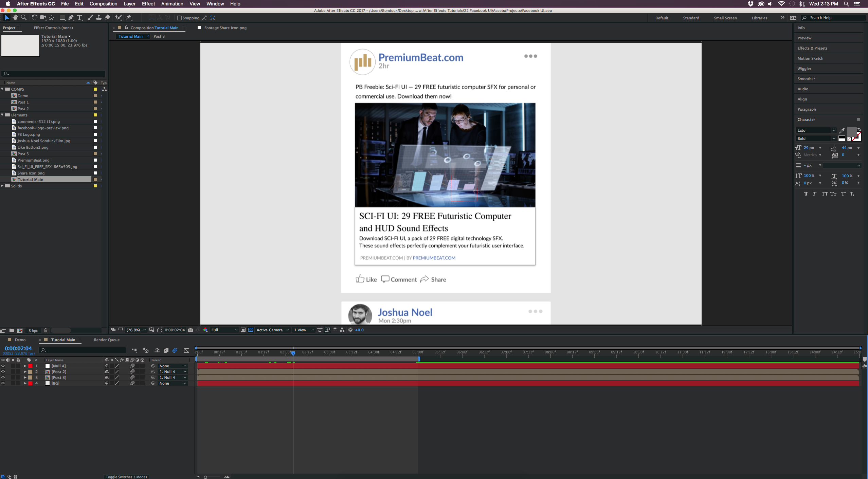868x479 pixels.
Task: Solo lock the [Null 4] layer
Action: point(18,366)
